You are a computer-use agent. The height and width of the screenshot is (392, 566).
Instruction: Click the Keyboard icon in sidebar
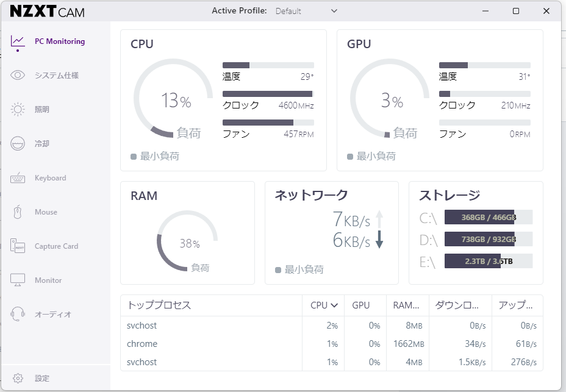[x=18, y=178]
